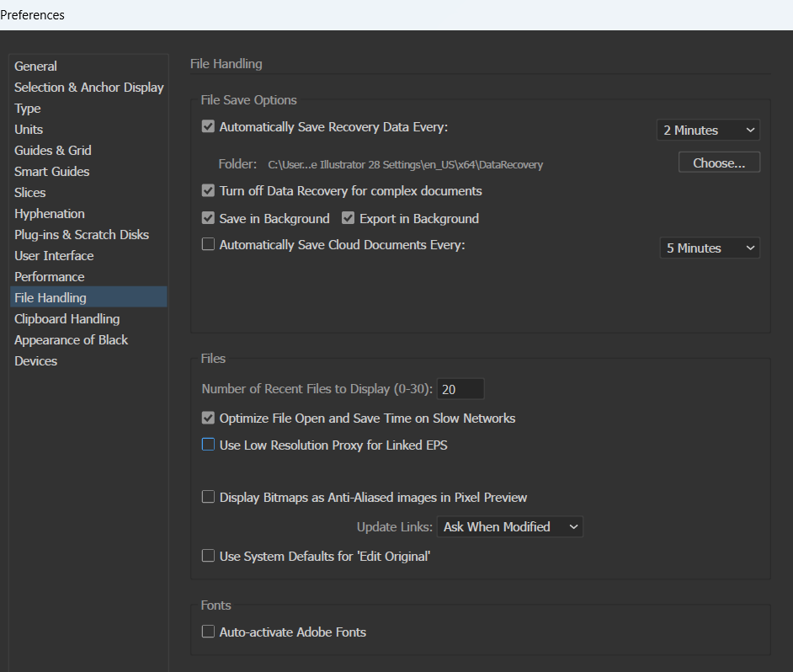The image size is (793, 672).
Task: Enable Automatically Save Cloud Documents Every
Action: pyautogui.click(x=208, y=244)
